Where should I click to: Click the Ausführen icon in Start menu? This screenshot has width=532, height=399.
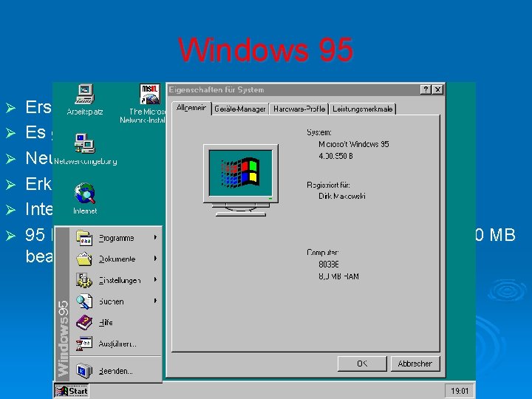(83, 344)
